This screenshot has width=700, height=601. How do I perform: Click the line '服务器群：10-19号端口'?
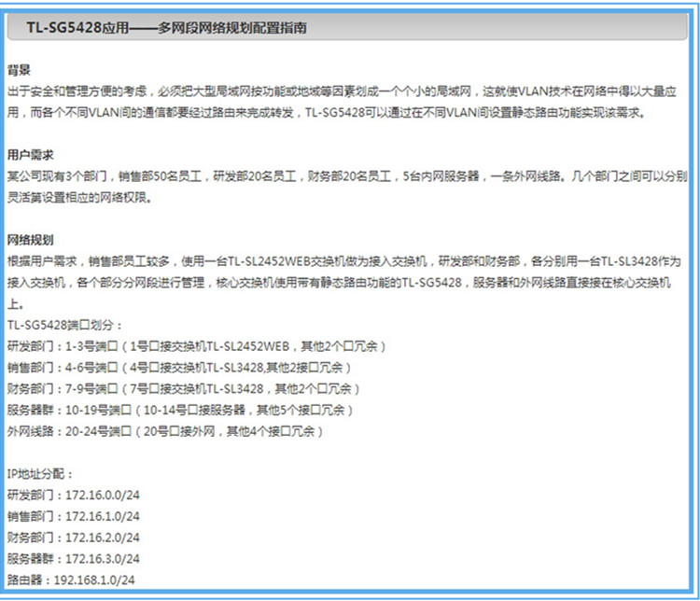[180, 410]
